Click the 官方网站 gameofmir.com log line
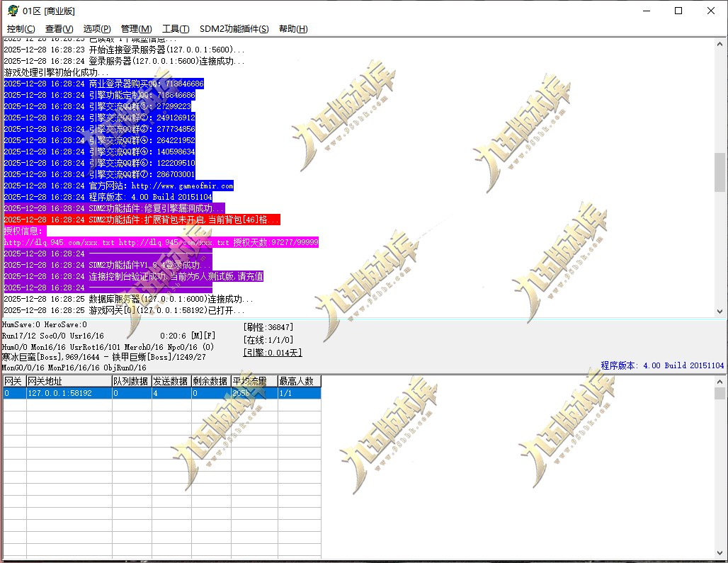 click(118, 186)
